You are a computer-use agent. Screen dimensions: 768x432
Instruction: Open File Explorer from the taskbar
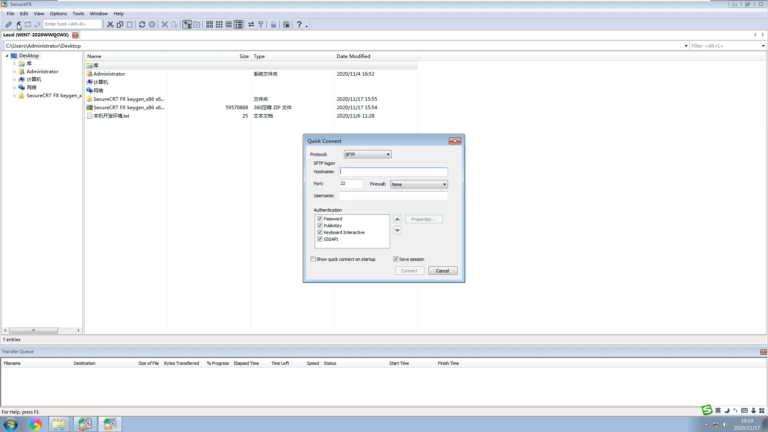pos(59,424)
